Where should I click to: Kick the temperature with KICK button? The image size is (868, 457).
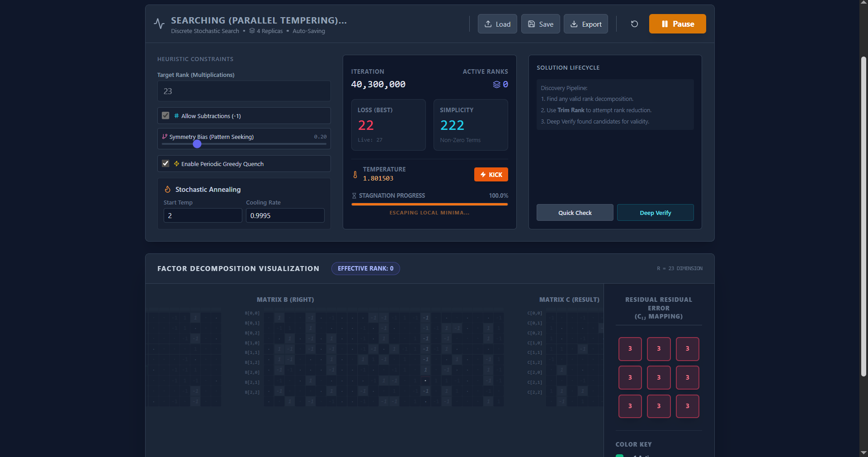[x=491, y=175]
